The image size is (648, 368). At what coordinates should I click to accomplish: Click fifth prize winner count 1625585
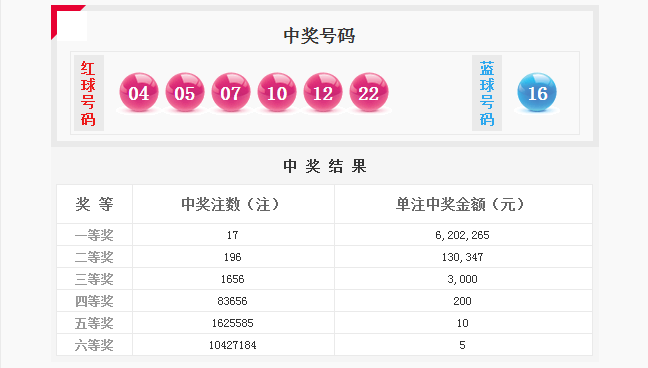(x=233, y=323)
